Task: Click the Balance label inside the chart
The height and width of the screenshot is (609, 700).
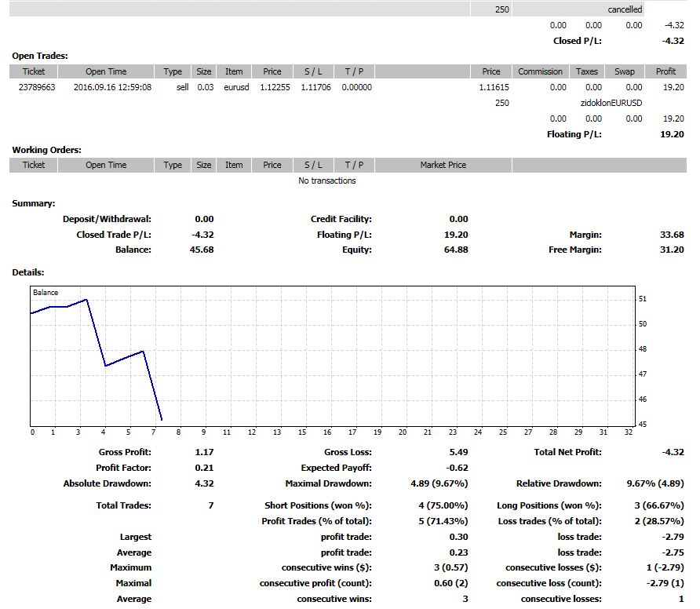Action: coord(46,293)
